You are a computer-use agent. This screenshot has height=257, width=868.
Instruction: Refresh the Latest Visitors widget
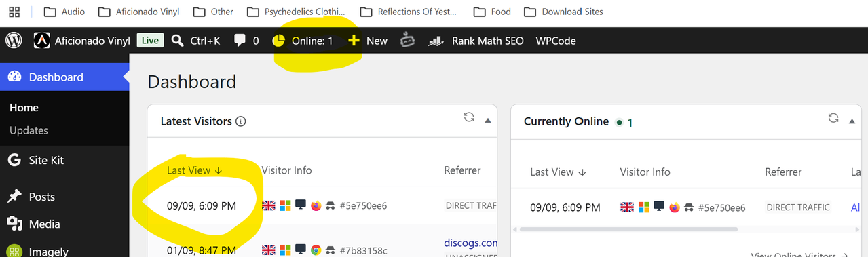pyautogui.click(x=469, y=117)
